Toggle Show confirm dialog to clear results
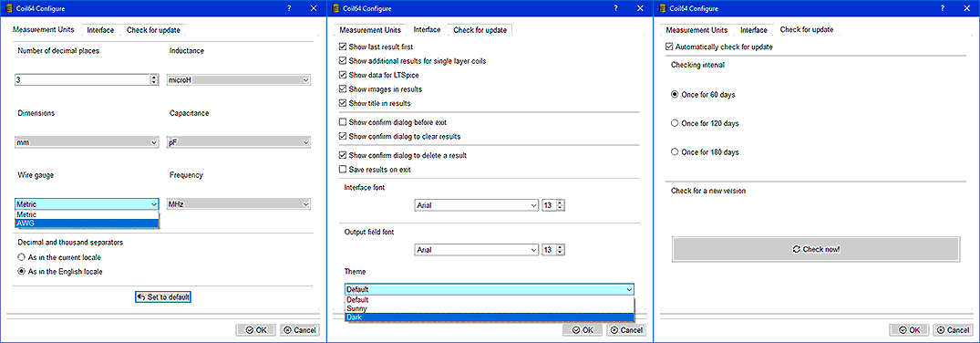Image resolution: width=980 pixels, height=343 pixels. [400, 136]
